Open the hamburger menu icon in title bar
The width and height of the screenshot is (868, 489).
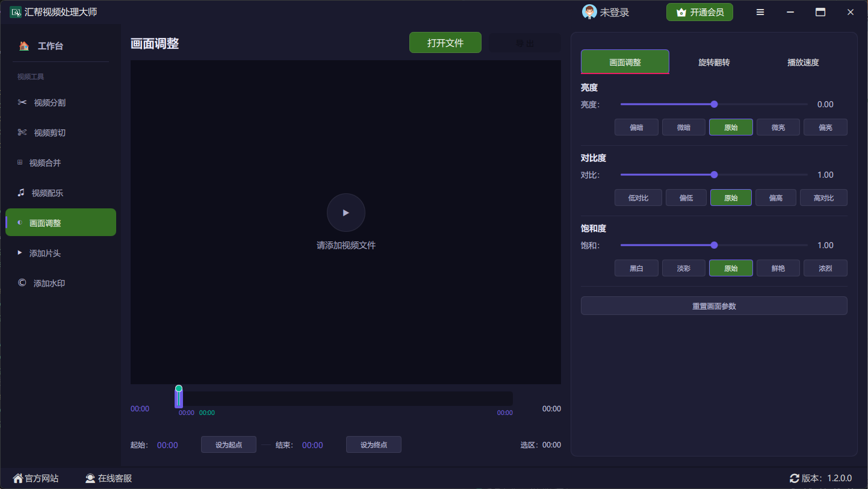click(760, 12)
